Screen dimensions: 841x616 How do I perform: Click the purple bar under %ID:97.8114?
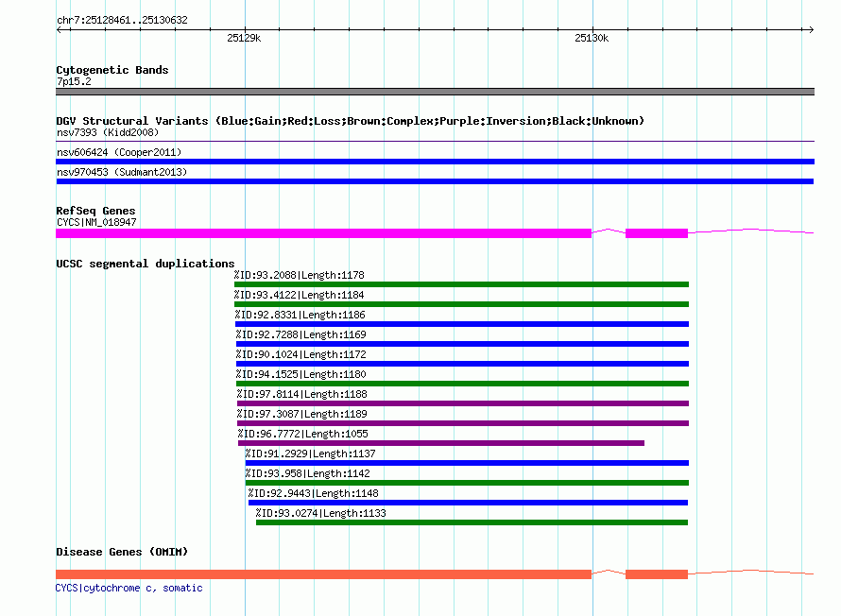(463, 403)
